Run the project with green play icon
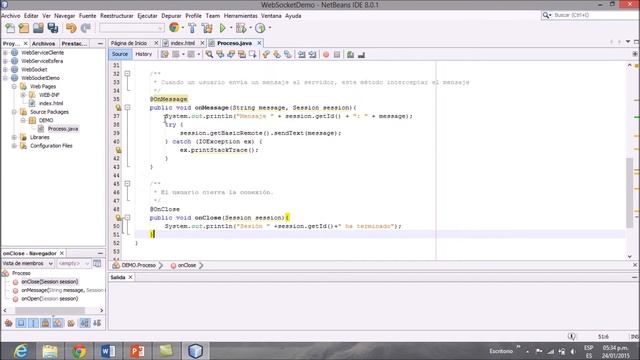This screenshot has height=360, width=640. click(x=223, y=28)
